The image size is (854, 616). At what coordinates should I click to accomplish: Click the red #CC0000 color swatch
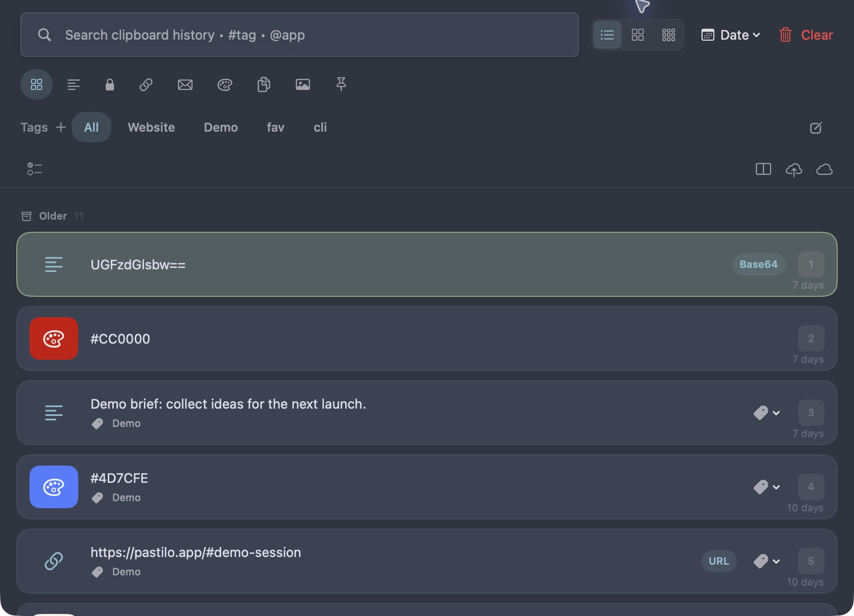tap(54, 338)
